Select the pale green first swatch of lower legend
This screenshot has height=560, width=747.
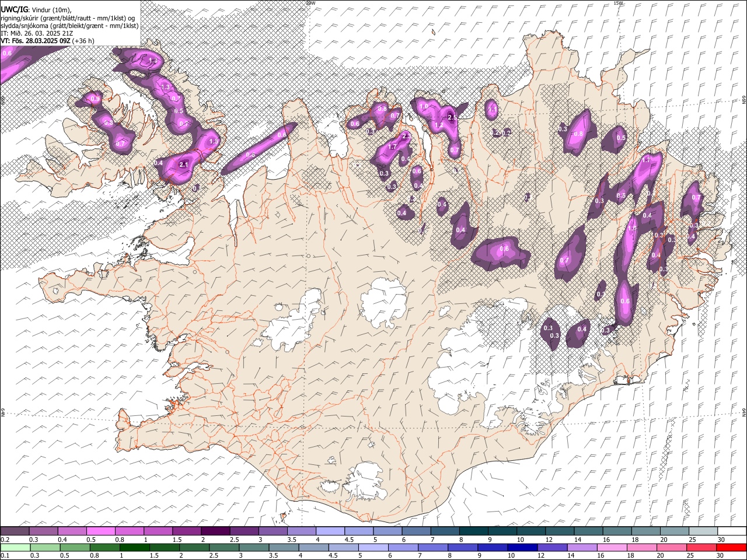(15, 548)
